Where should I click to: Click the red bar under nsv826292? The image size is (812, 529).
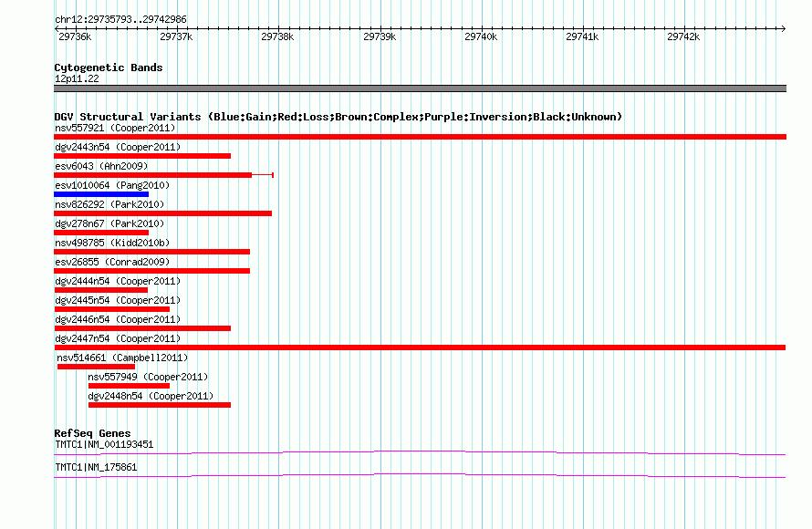(163, 213)
